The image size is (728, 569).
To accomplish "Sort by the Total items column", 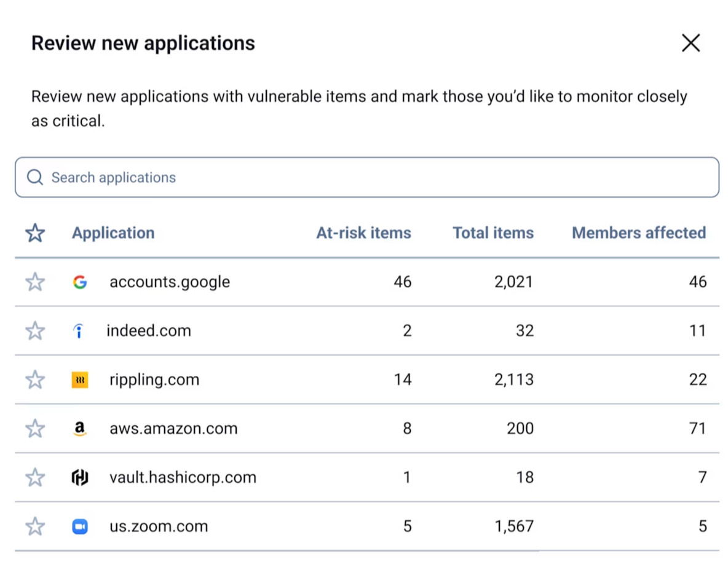I will tap(493, 233).
